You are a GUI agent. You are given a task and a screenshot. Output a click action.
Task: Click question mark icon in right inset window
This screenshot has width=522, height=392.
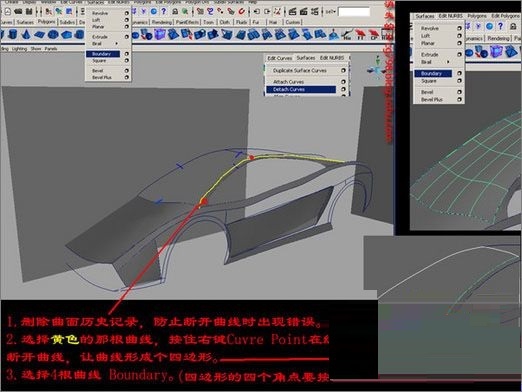point(500,26)
